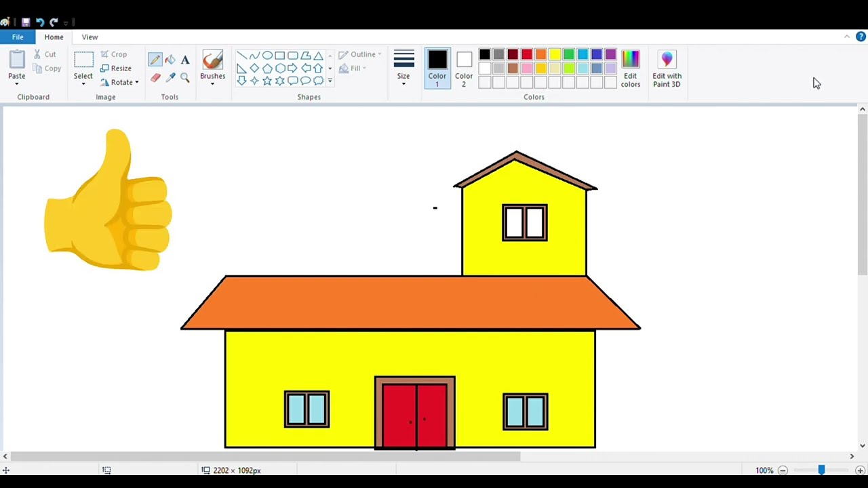
Task: Activate the Color 2 background box
Action: (464, 68)
